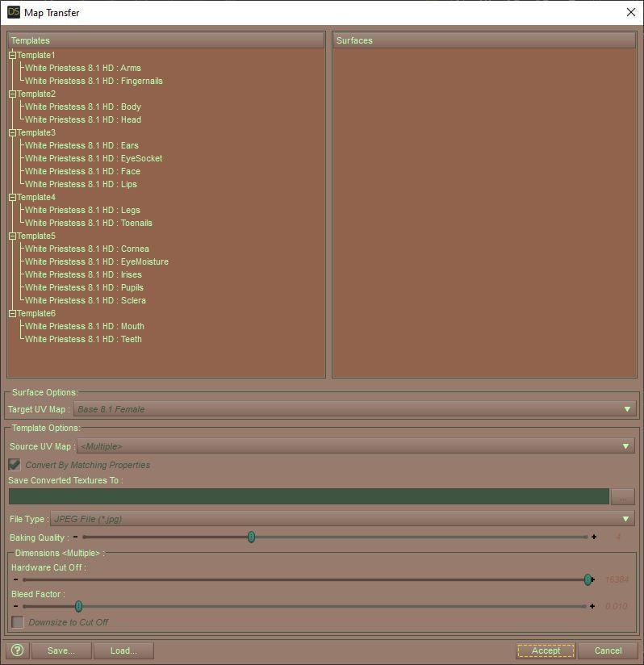Collapse the Template4 tree node
Viewport: 644px width, 665px height.
[x=12, y=197]
